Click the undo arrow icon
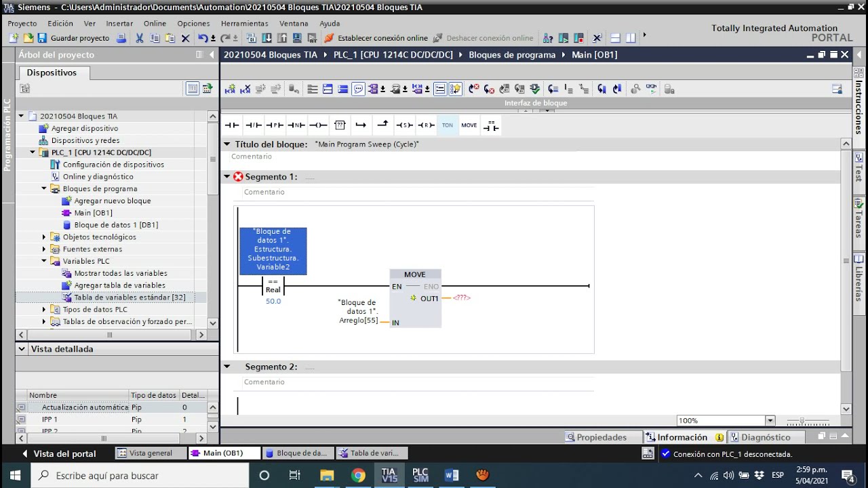Viewport: 868px width, 488px height. click(203, 38)
